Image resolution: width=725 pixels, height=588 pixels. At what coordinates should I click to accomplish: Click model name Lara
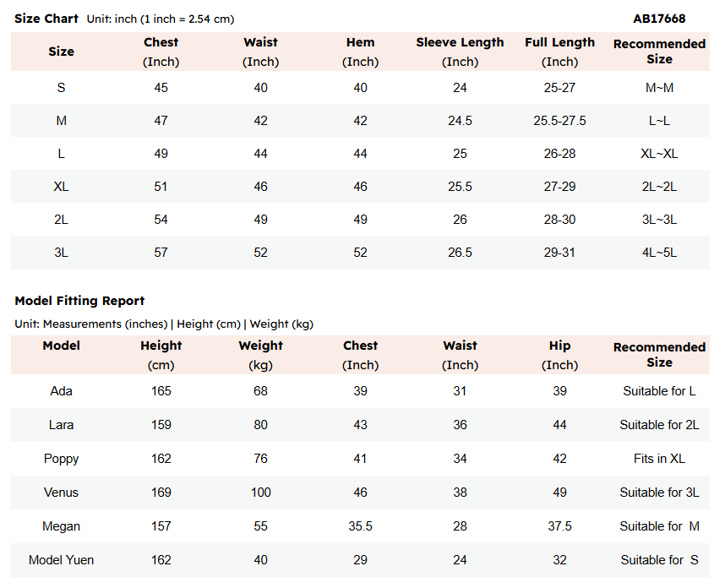click(61, 425)
